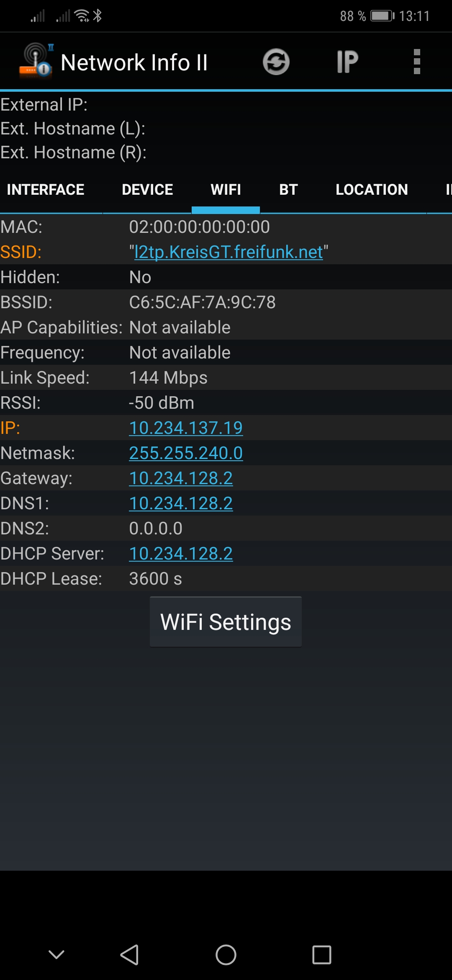Screen dimensions: 452x980
Task: Open the LOCATION tab
Action: 372,190
